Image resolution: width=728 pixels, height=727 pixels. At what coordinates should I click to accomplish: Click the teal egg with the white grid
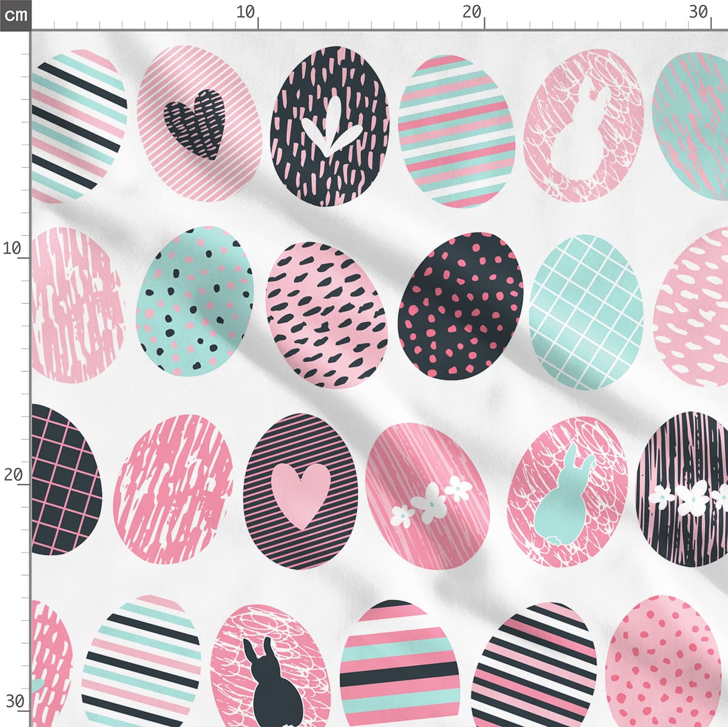(586, 311)
